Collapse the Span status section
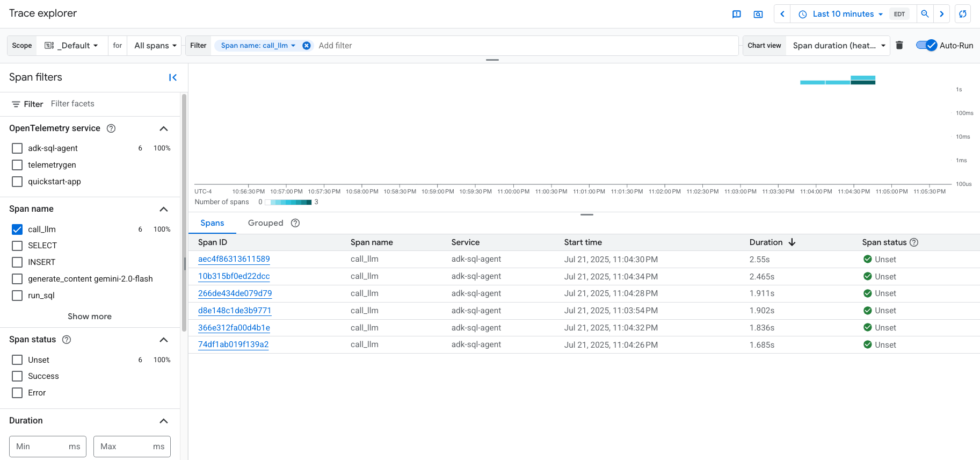The height and width of the screenshot is (460, 980). pyautogui.click(x=164, y=340)
